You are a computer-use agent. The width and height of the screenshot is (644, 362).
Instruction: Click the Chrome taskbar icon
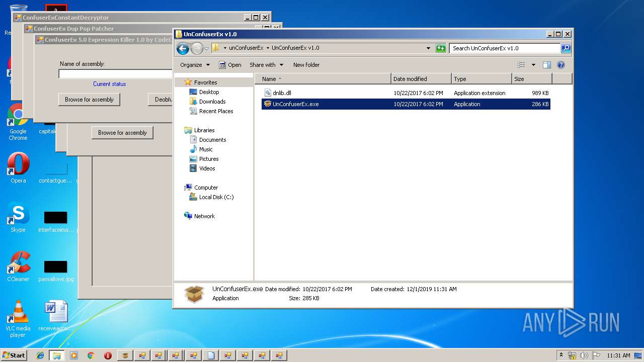[x=91, y=355]
